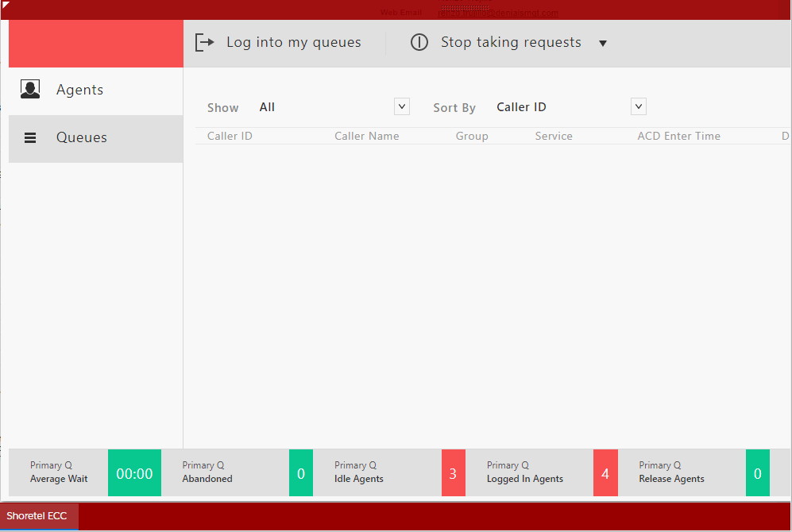Sort by the Caller ID column header
Screen dimensions: 792x532
[x=230, y=136]
